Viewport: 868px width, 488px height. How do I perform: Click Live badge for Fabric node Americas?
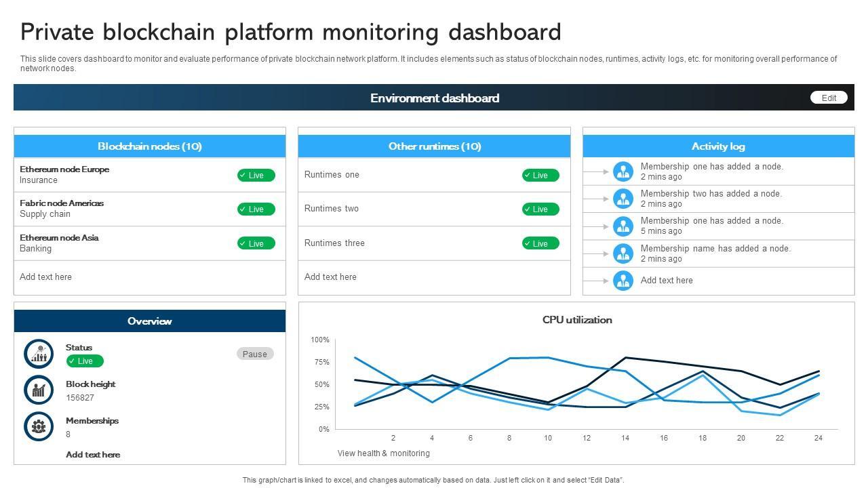point(256,209)
